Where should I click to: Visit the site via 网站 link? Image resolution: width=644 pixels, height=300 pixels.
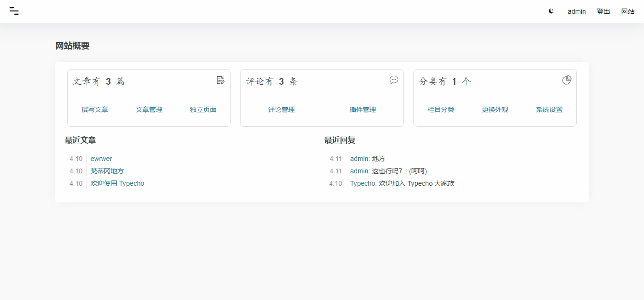point(628,11)
